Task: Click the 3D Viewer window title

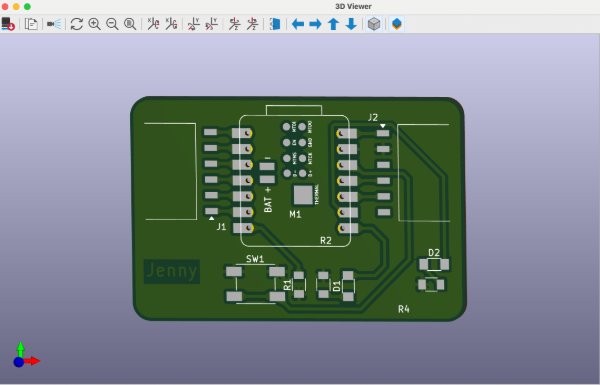Action: tap(353, 7)
